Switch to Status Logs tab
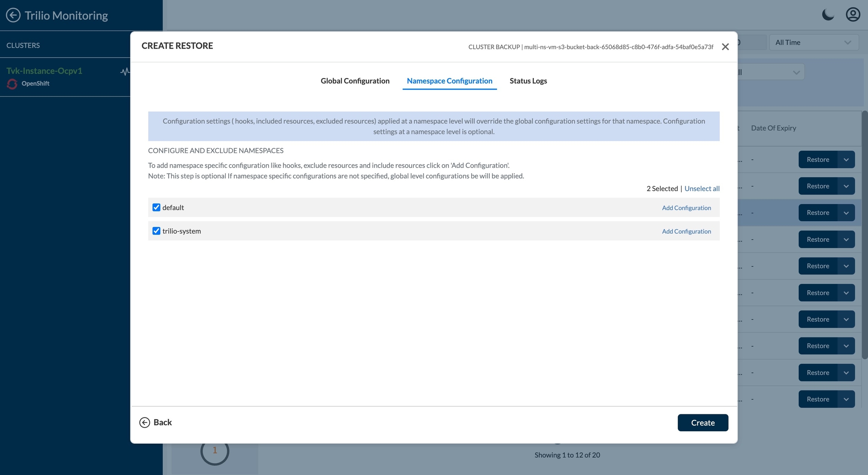 [x=528, y=81]
